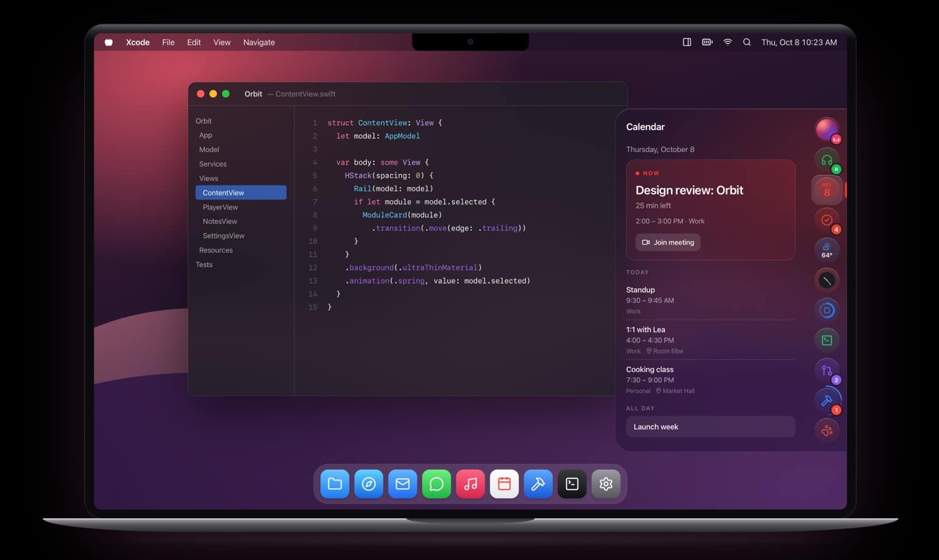This screenshot has width=939, height=560.
Task: Open Calendar app in the dock
Action: click(x=504, y=484)
